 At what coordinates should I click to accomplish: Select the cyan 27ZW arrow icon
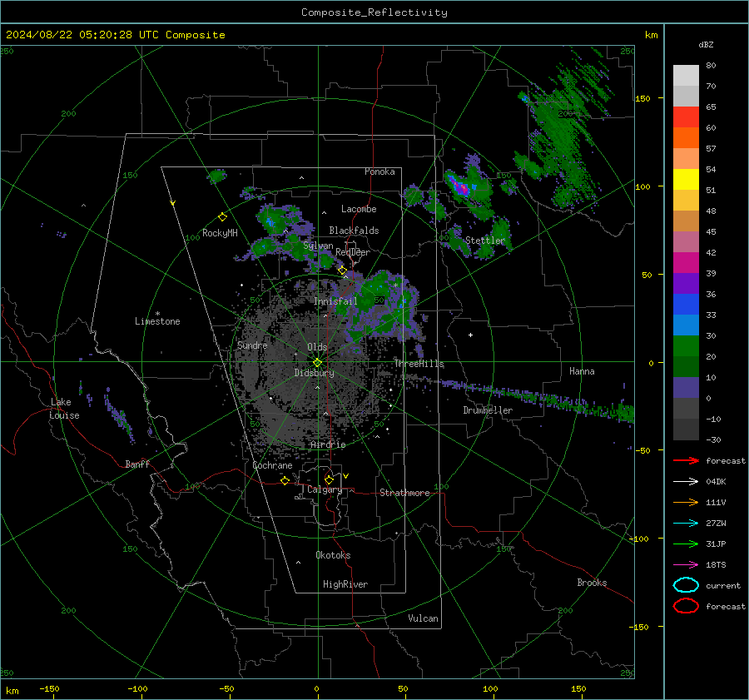tap(686, 524)
